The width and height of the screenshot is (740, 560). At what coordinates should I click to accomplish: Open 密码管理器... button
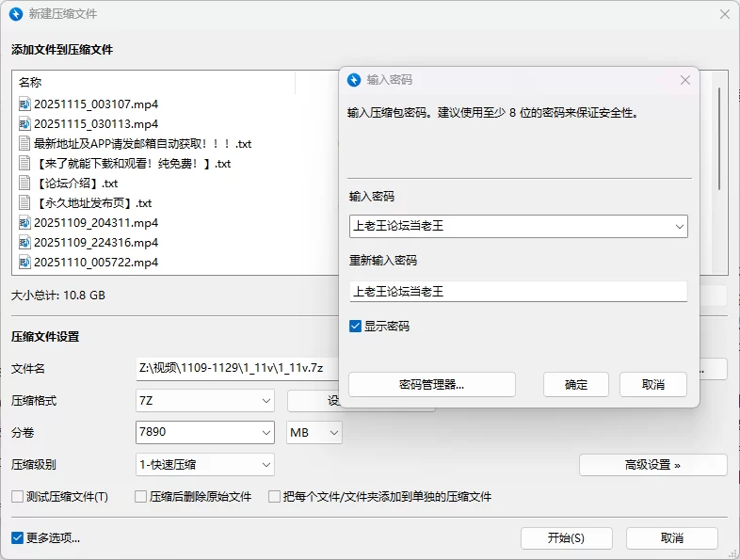point(431,384)
